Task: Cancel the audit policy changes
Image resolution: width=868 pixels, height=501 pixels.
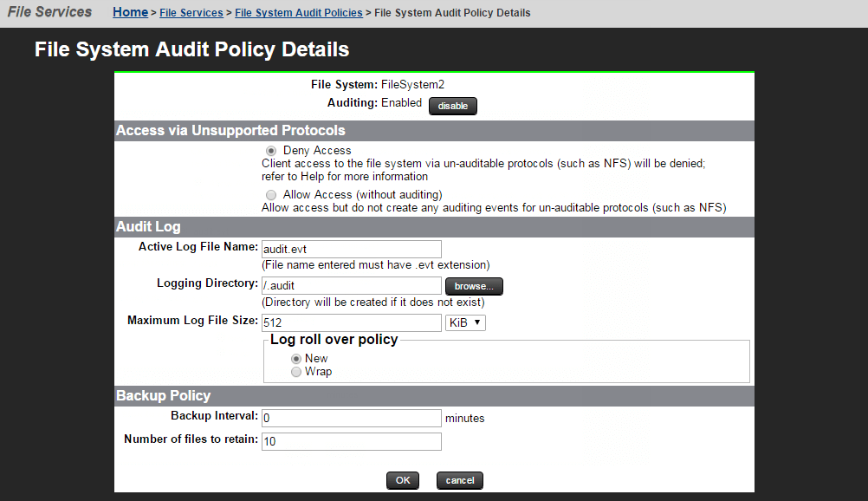Action: (459, 480)
